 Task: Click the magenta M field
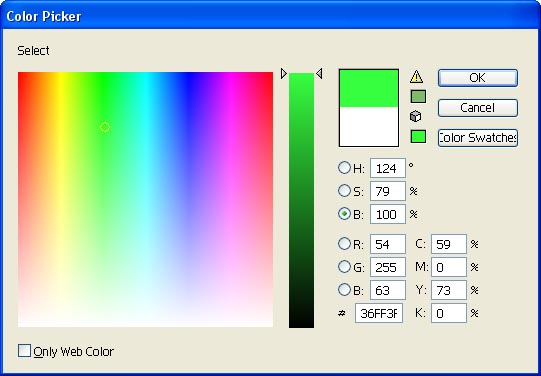click(x=449, y=267)
